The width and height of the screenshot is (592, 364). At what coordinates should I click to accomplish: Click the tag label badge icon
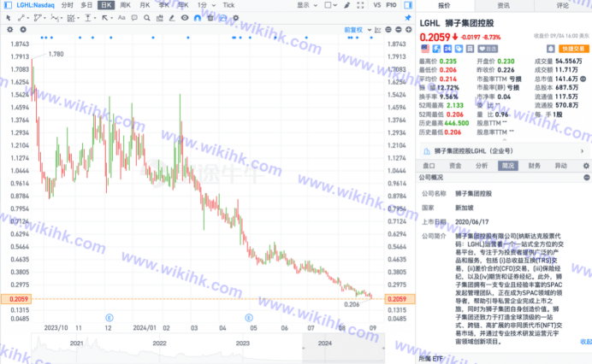click(x=459, y=49)
